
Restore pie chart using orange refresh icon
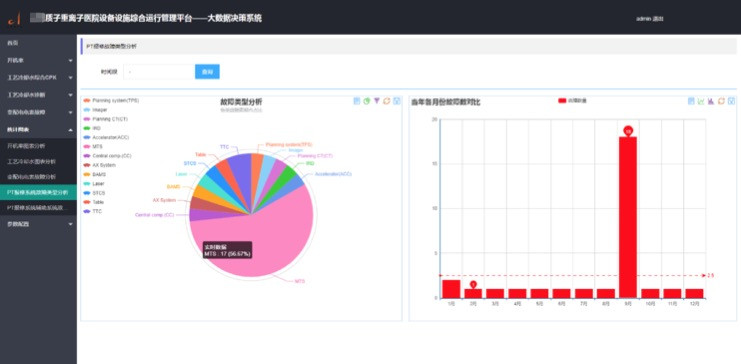coord(387,101)
